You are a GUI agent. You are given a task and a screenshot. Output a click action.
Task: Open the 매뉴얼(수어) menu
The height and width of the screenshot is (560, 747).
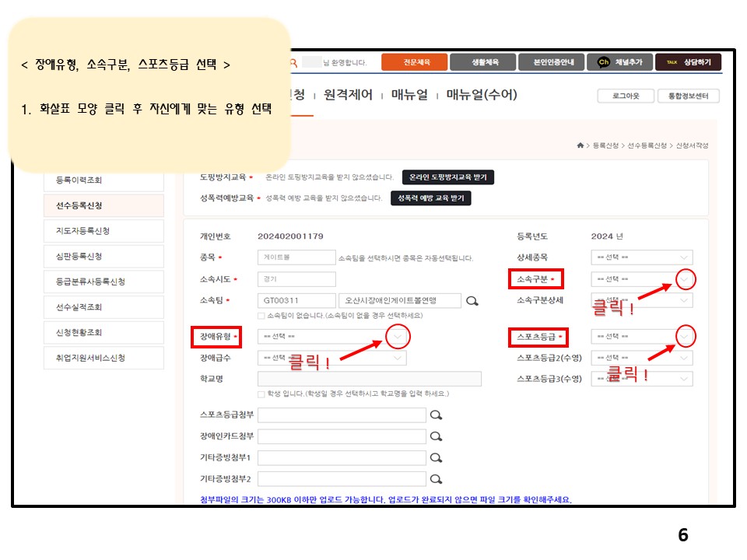482,95
